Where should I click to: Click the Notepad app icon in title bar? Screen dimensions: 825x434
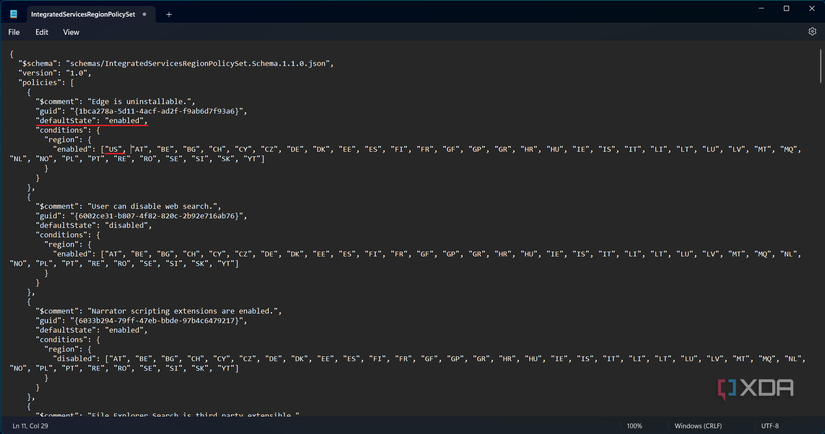[x=13, y=14]
